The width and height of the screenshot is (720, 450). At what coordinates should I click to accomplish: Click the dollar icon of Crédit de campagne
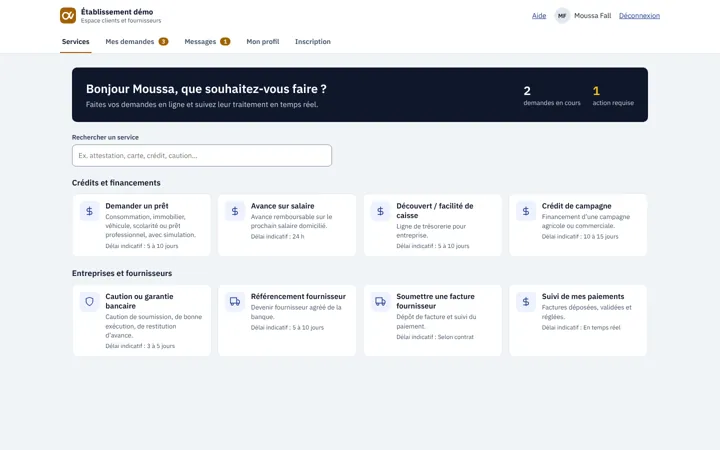coord(526,211)
